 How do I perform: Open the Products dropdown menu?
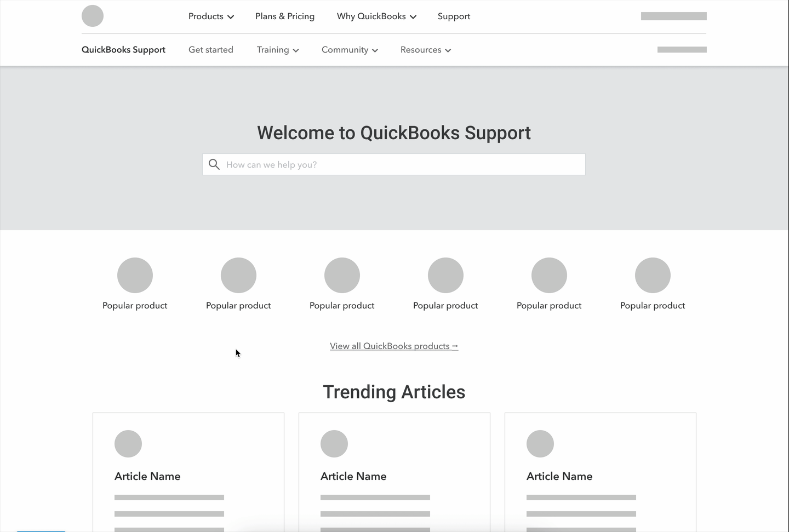(x=211, y=16)
